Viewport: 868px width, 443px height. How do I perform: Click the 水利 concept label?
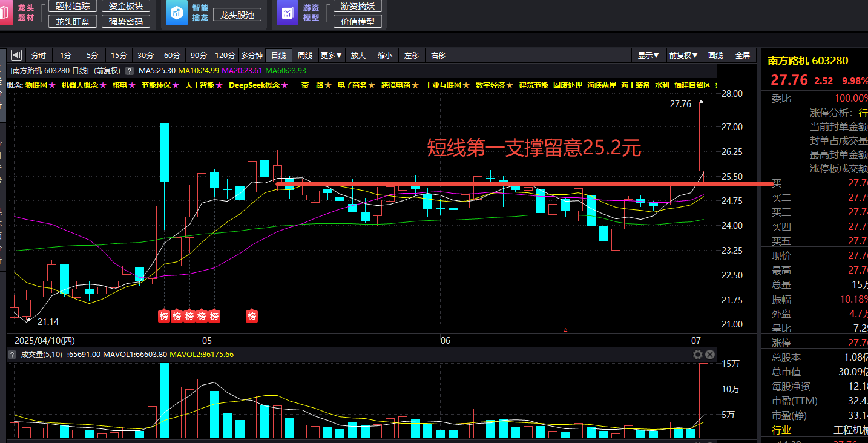[x=662, y=85]
